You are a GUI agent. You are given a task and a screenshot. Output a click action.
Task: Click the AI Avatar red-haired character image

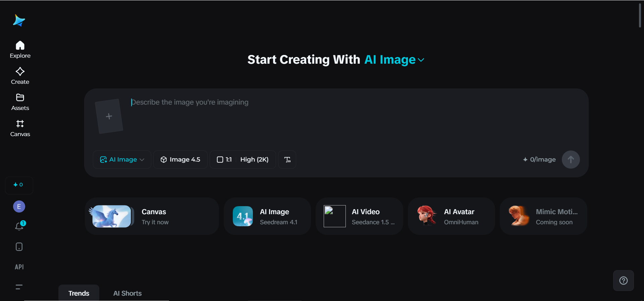pos(427,216)
